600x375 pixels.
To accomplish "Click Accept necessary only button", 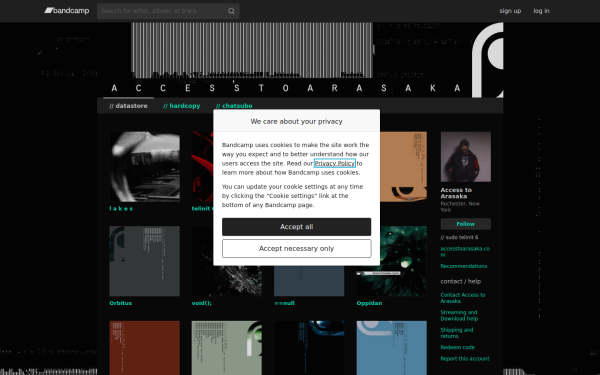I will click(297, 248).
